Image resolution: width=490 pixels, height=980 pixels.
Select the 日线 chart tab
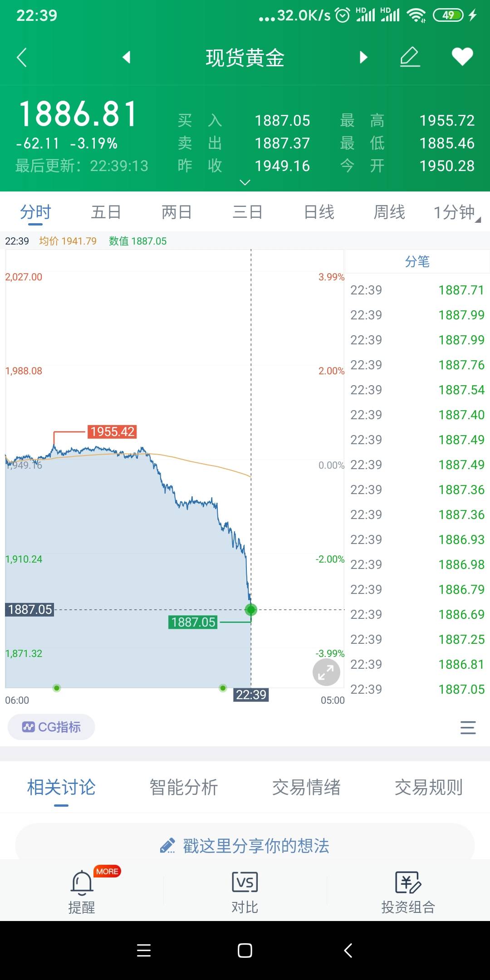319,212
